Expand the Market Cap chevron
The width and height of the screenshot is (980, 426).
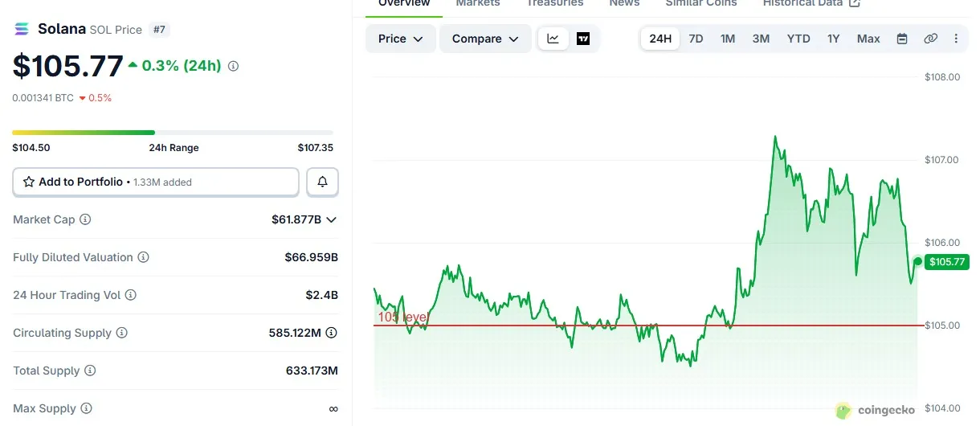point(331,219)
